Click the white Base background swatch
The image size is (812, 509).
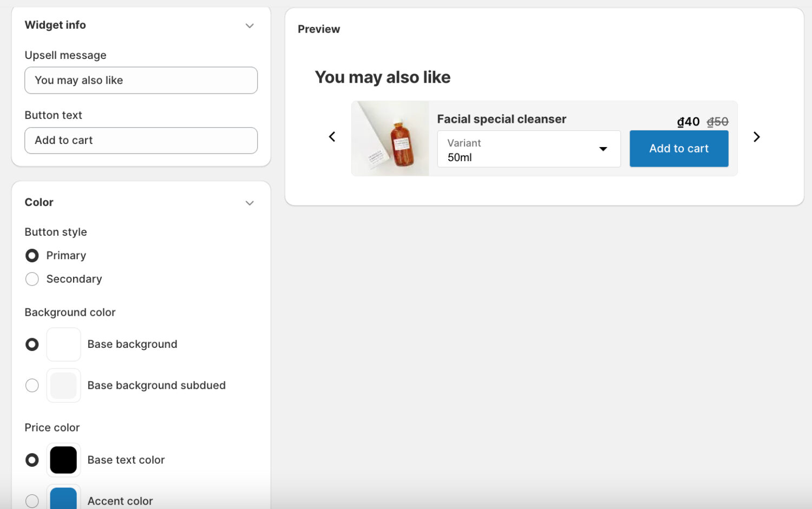coord(63,345)
